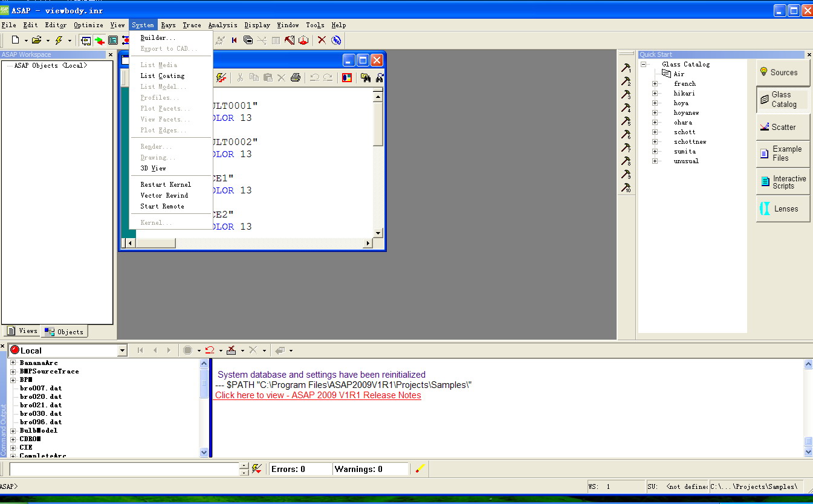
Task: Choose Restart Kernel from the System menu
Action: click(x=171, y=184)
